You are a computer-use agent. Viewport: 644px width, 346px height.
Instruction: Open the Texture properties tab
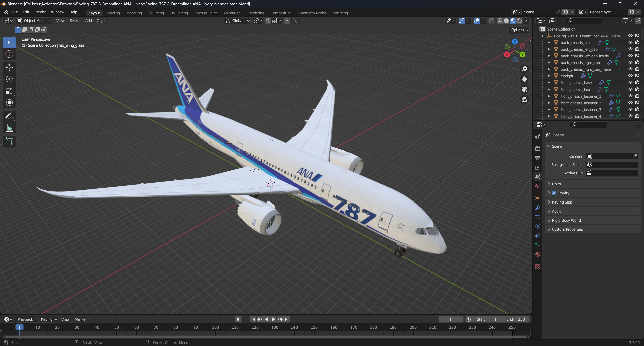(538, 267)
